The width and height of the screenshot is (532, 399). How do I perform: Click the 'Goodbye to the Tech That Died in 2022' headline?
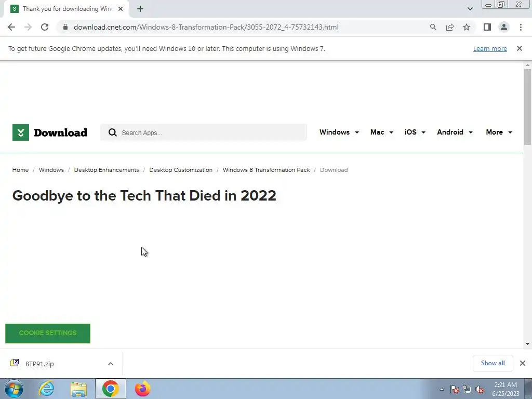(x=144, y=196)
